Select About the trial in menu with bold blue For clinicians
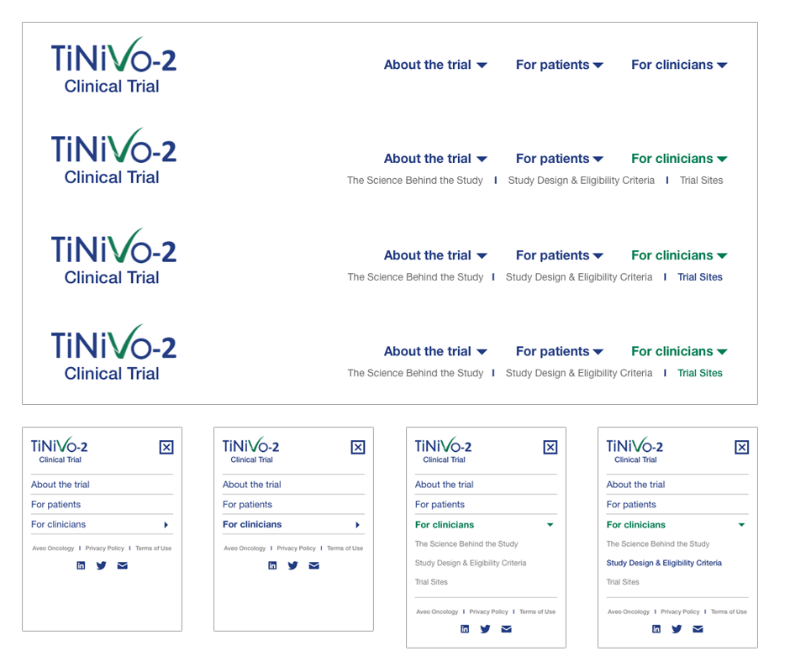 252,485
